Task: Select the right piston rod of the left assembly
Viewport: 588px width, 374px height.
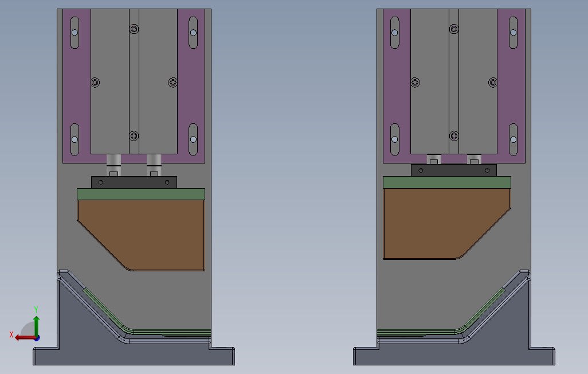Action: click(x=154, y=165)
